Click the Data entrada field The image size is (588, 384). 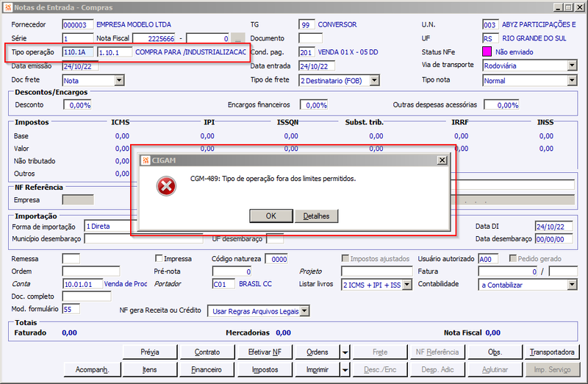pyautogui.click(x=317, y=66)
